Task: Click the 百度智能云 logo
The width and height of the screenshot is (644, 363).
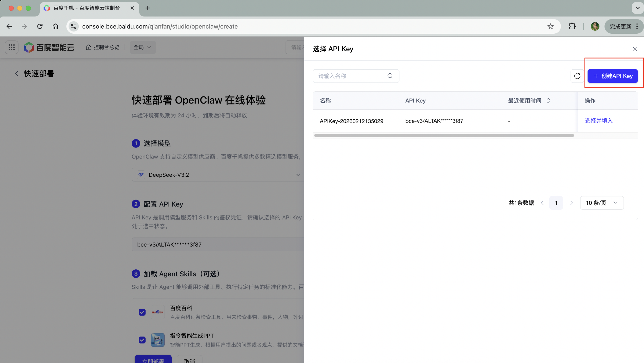Action: [x=49, y=47]
